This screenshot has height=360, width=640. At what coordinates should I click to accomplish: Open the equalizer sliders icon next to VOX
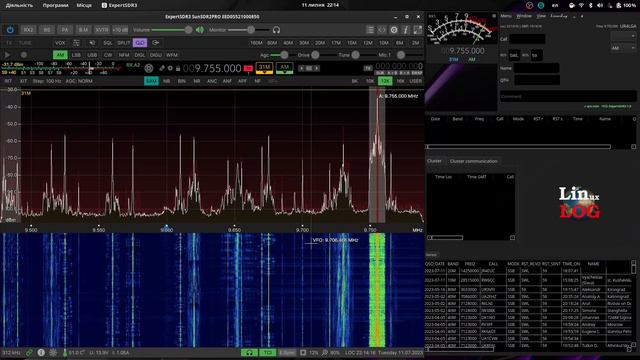[x=76, y=42]
